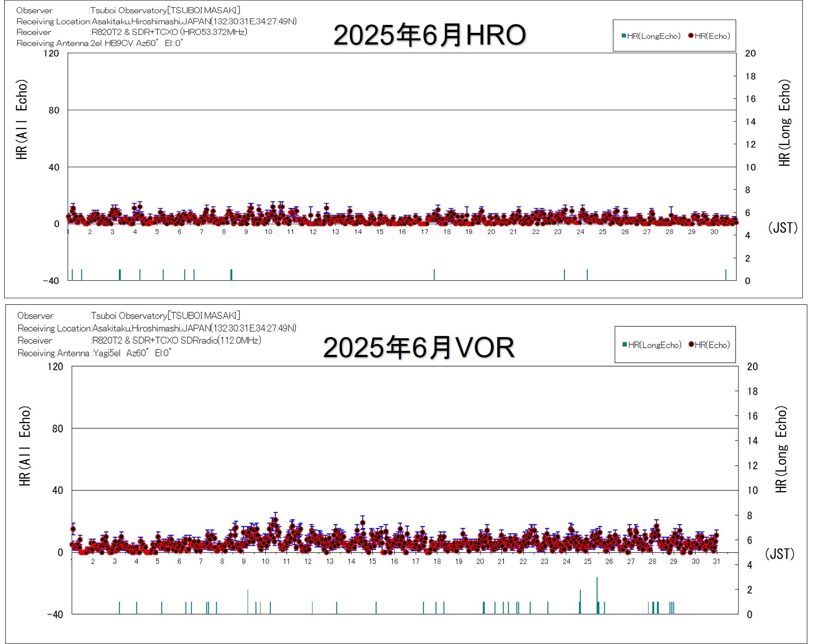
Task: Click the day 15 label on the HRO x-axis
Action: (x=380, y=232)
